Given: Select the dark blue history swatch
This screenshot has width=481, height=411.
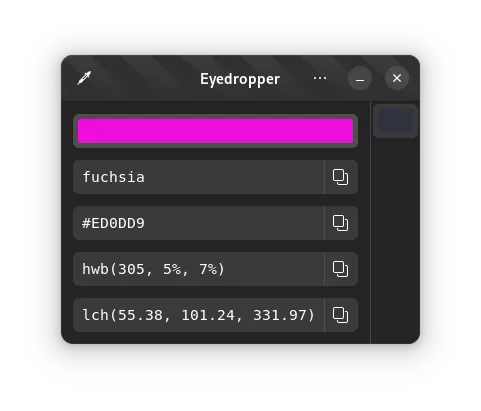Looking at the screenshot, I should 395,121.
